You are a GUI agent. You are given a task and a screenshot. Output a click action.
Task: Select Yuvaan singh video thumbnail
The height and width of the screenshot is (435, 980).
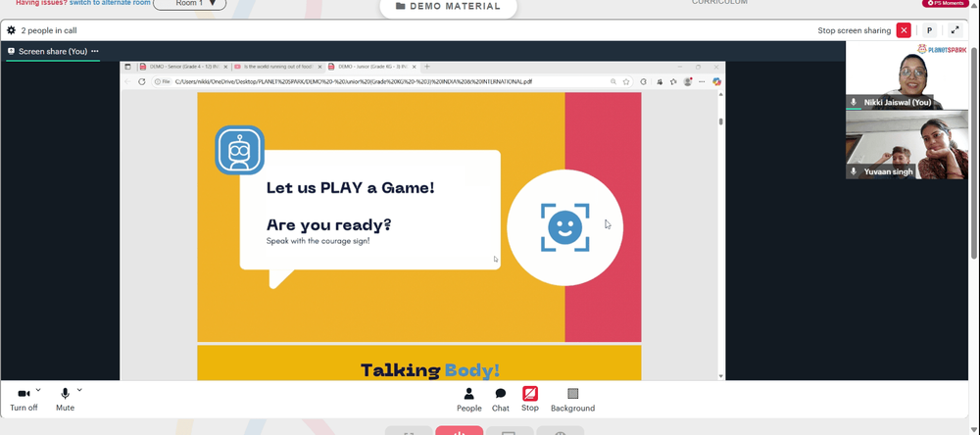[906, 145]
